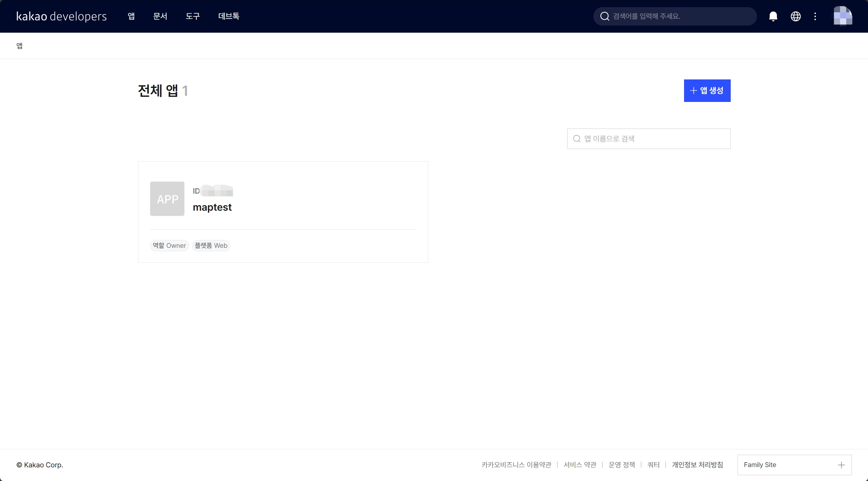Focus the 앱 이름으로 검색 field
This screenshot has width=868, height=481.
[x=654, y=139]
